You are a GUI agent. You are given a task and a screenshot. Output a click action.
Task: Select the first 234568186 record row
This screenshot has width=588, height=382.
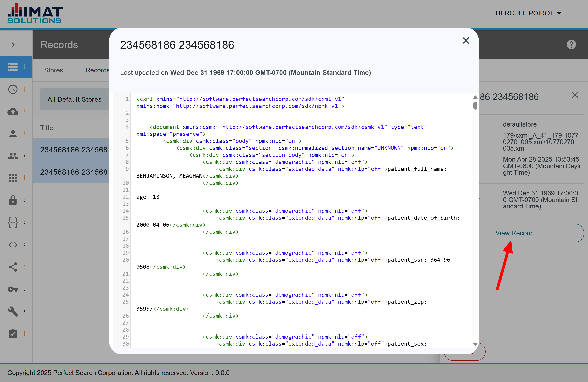tap(71, 150)
